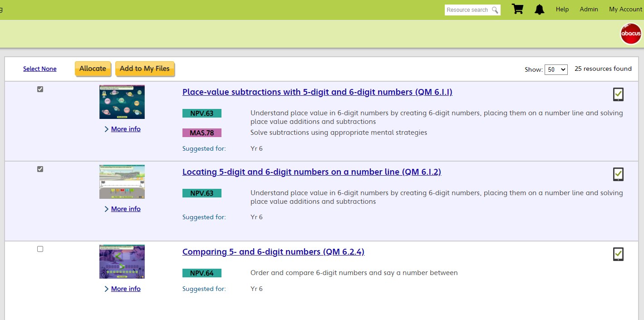This screenshot has height=320, width=644.
Task: Click the Select None link
Action: pyautogui.click(x=40, y=69)
